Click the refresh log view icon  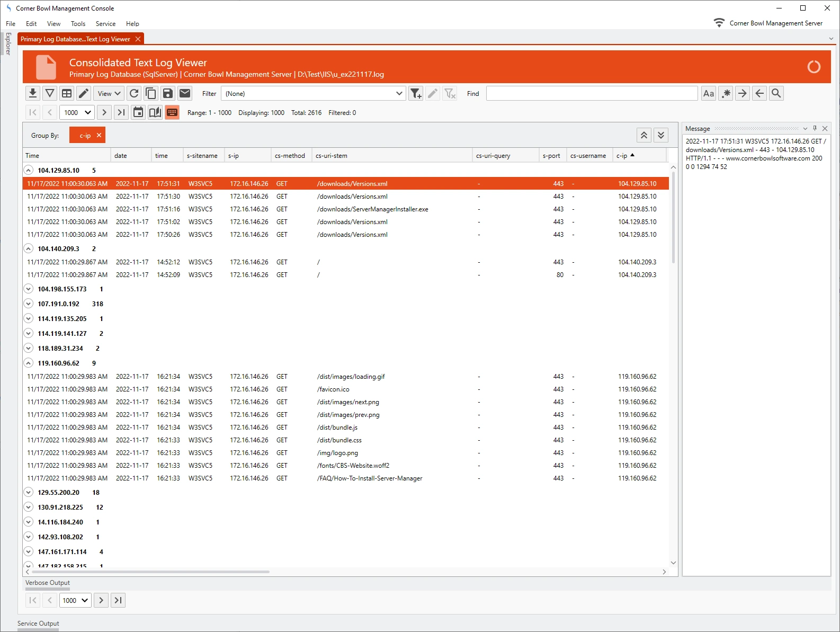(134, 94)
